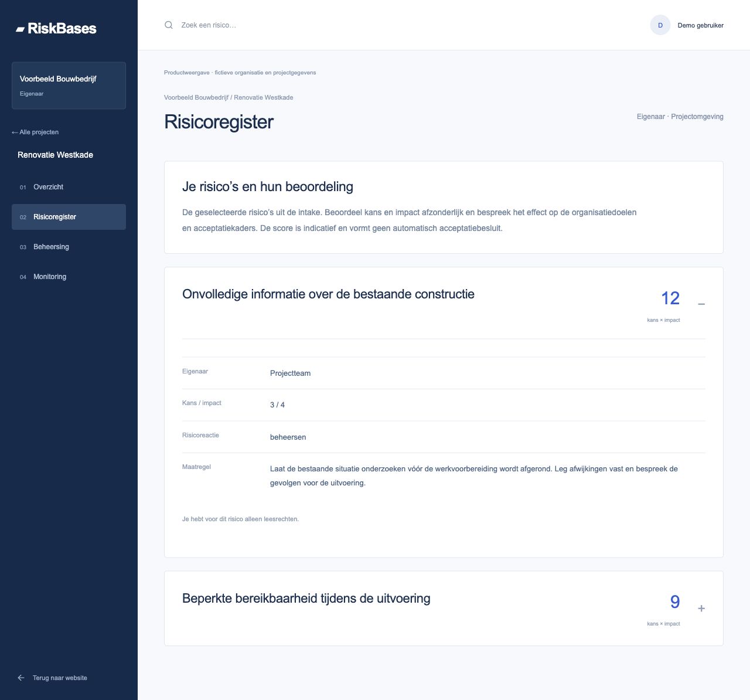Click the Projectteam owner value
Viewport: 750px width, 700px height.
(290, 373)
